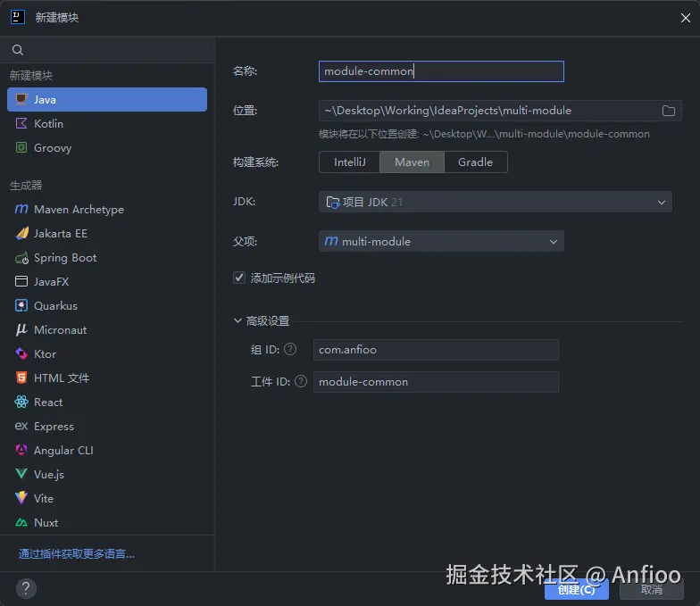Select the HTML 文件 generator icon
The height and width of the screenshot is (606, 700).
[21, 378]
